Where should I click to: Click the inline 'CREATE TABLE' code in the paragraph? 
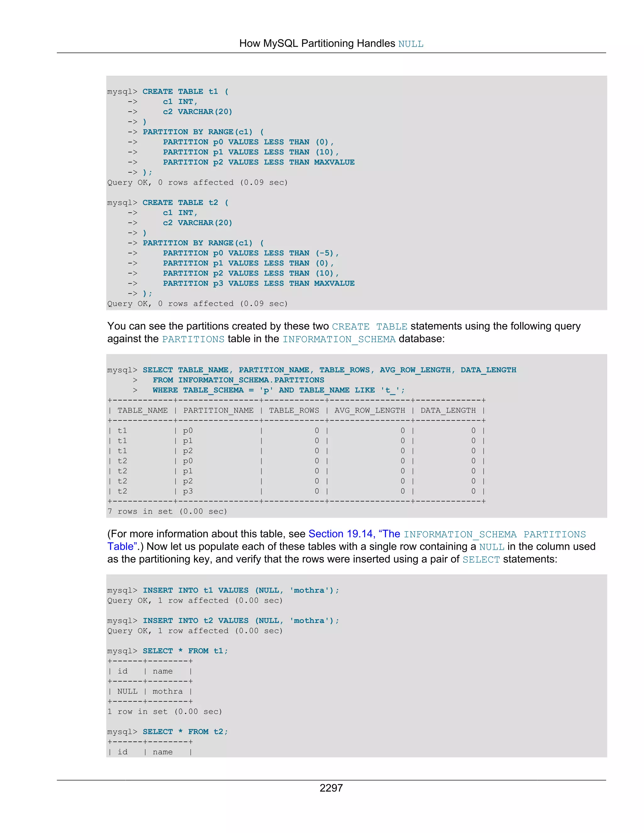(x=370, y=327)
